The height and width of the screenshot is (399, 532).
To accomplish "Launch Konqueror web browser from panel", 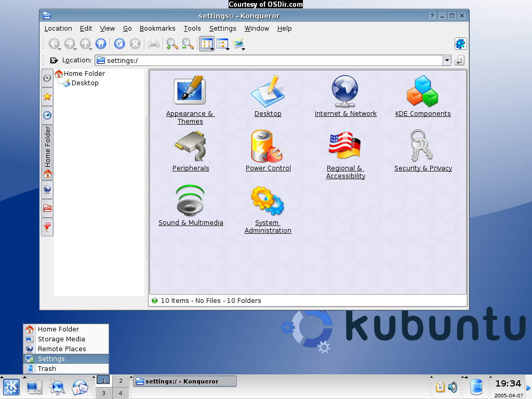I will click(x=57, y=387).
